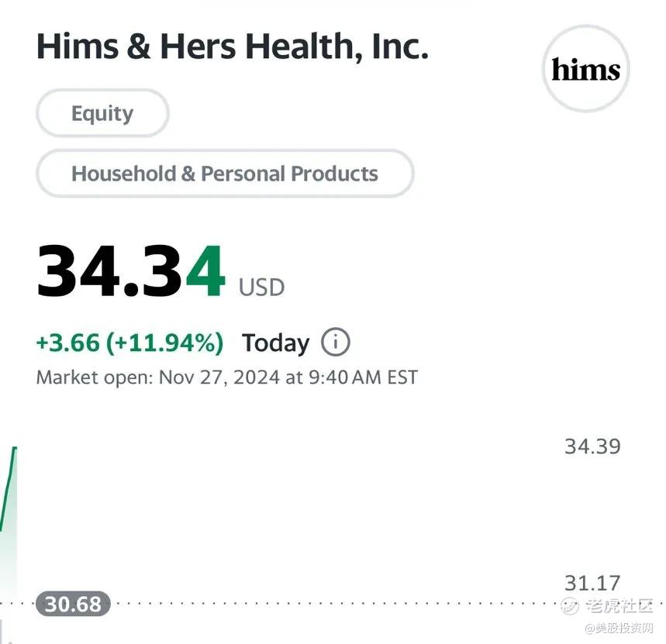Open the Household & Personal Products tag
The width and height of the screenshot is (666, 644).
(225, 174)
